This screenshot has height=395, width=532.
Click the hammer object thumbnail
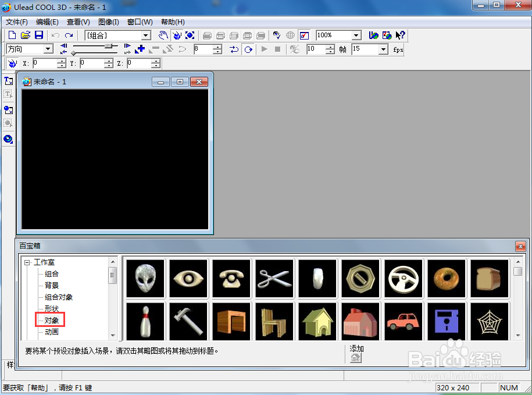click(188, 322)
